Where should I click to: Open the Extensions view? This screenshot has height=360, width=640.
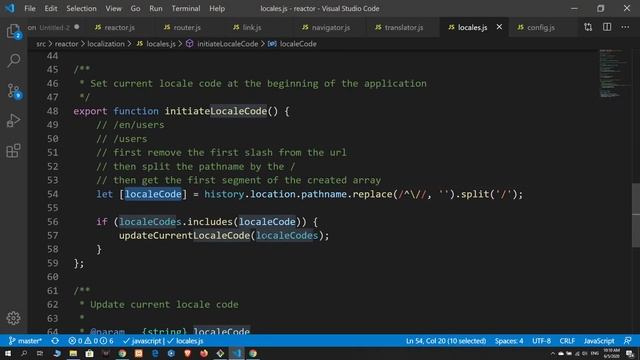13,151
